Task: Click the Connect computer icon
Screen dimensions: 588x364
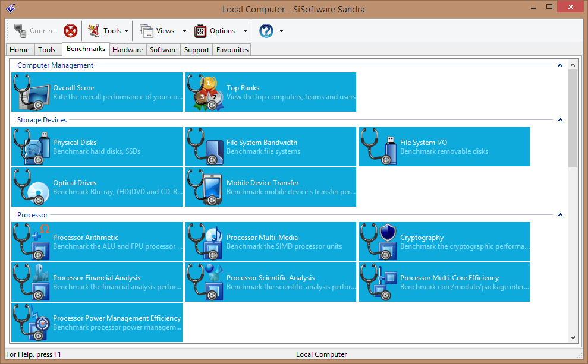Action: coord(20,31)
